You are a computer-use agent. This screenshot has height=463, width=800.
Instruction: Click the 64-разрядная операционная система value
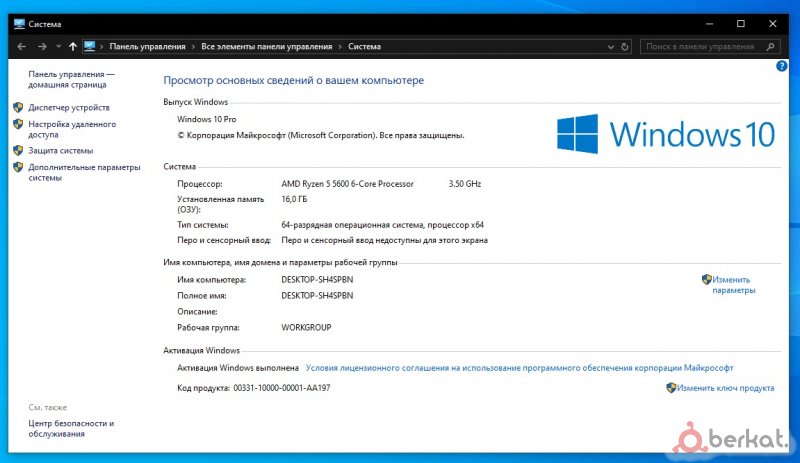click(x=383, y=225)
